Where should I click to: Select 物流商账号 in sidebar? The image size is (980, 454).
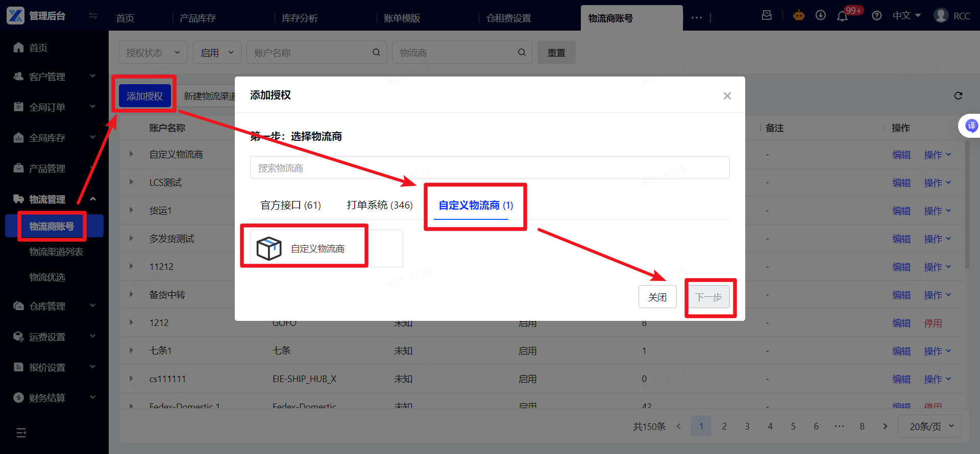[x=54, y=226]
